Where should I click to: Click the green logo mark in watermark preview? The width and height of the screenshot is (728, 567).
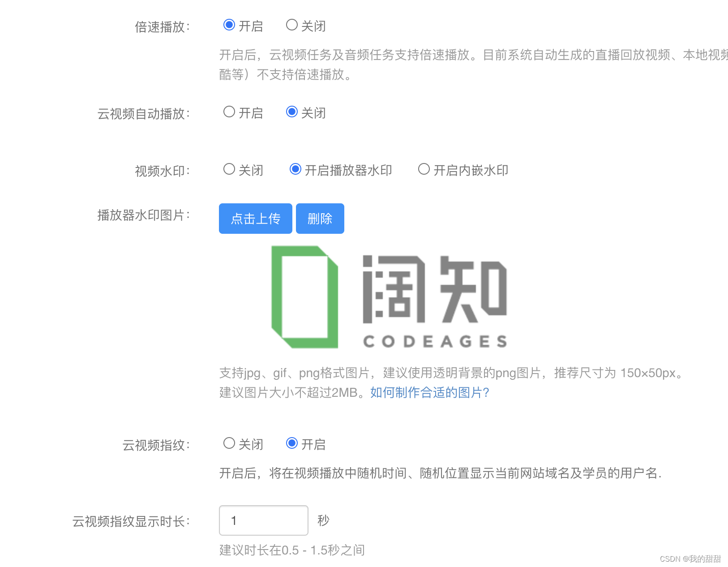point(305,297)
